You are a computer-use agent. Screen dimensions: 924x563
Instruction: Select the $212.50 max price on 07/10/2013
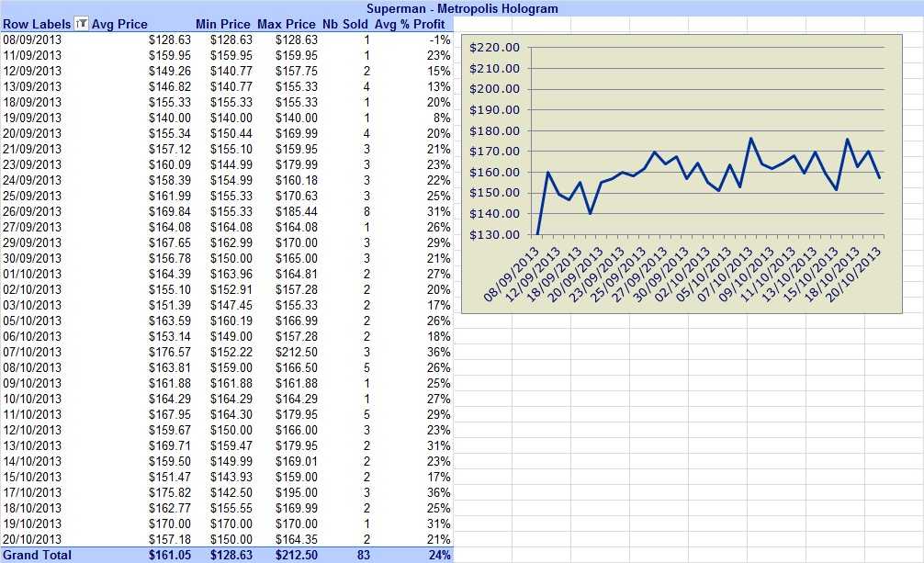[x=297, y=352]
